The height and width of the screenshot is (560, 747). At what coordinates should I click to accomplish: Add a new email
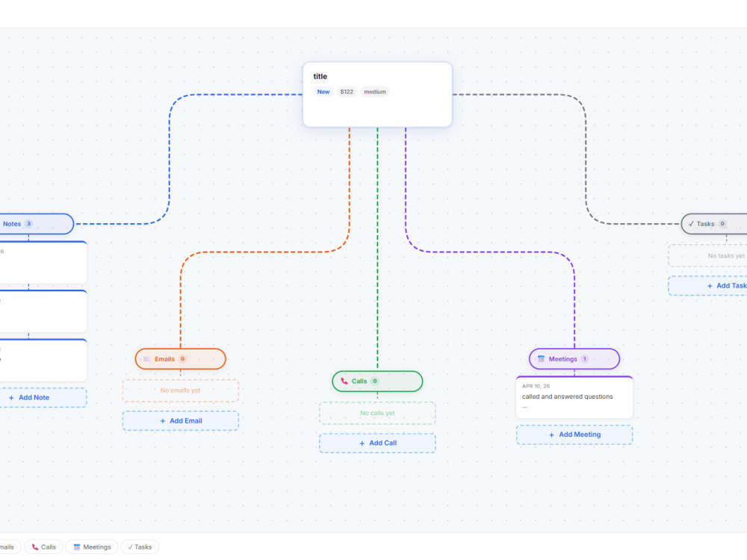[x=181, y=421]
